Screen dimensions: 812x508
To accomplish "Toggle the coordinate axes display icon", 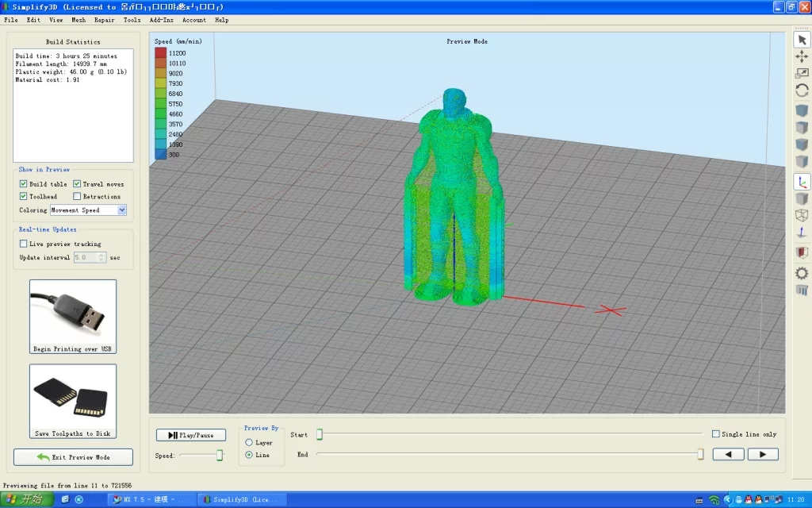I will pyautogui.click(x=802, y=181).
